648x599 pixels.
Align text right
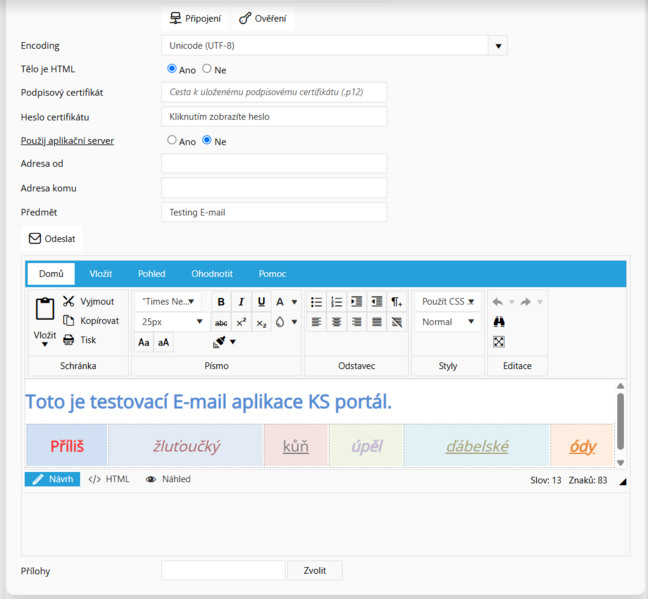(356, 322)
